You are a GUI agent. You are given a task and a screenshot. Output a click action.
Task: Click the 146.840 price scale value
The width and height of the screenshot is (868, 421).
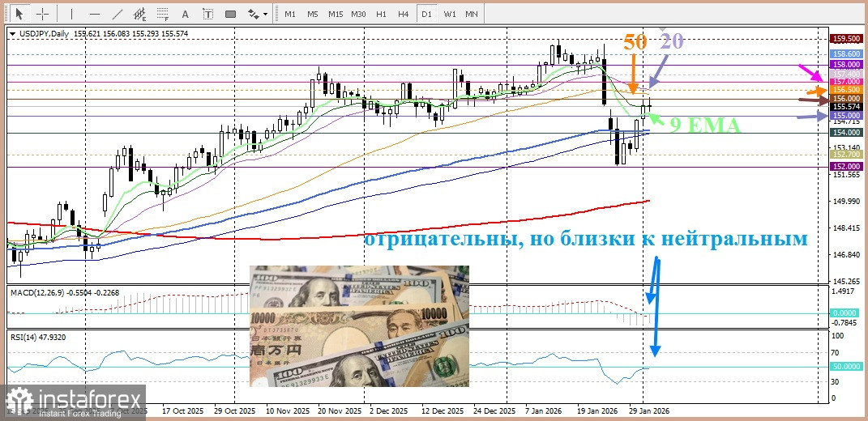click(846, 255)
